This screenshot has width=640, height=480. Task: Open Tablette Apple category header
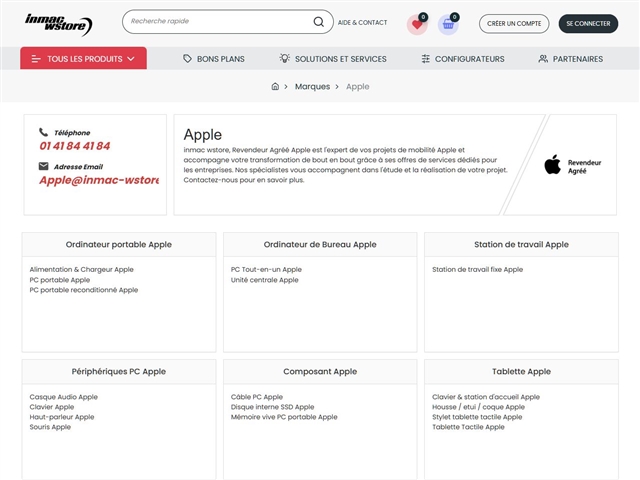coord(521,371)
